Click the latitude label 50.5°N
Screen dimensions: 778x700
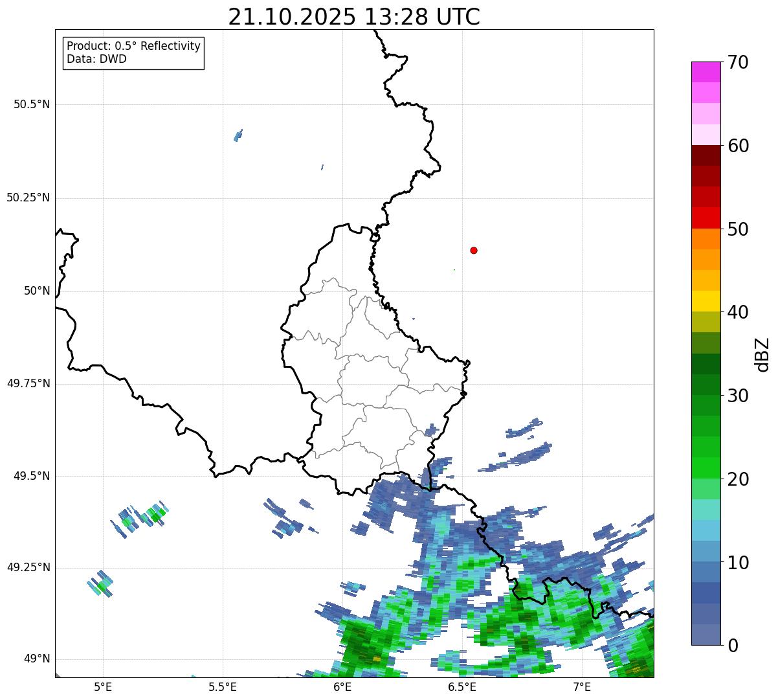[x=32, y=104]
